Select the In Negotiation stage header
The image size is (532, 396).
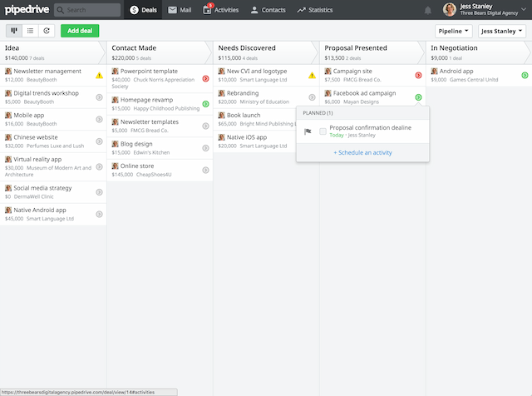479,52
